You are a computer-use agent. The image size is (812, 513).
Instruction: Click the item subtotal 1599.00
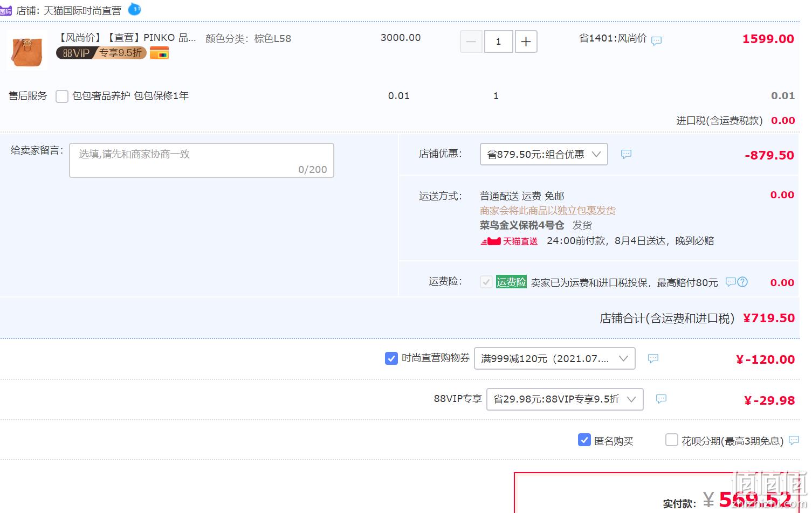(768, 39)
